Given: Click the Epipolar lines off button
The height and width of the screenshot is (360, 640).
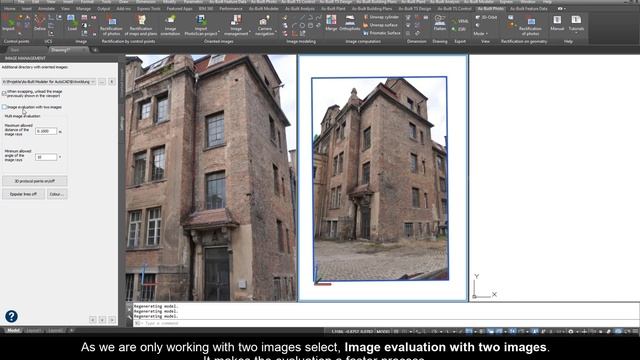Looking at the screenshot, I should point(23,194).
